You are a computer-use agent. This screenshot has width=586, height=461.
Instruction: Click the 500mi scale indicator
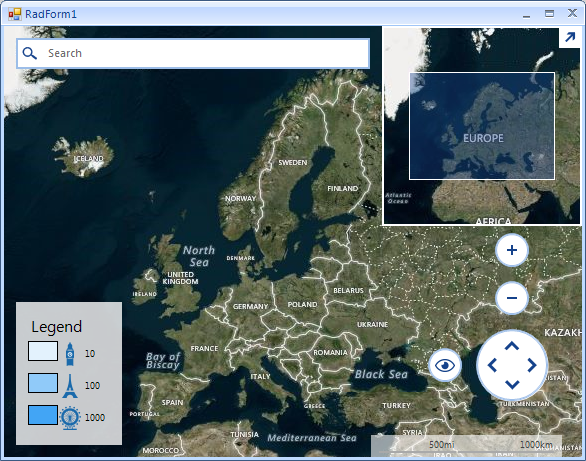point(441,445)
